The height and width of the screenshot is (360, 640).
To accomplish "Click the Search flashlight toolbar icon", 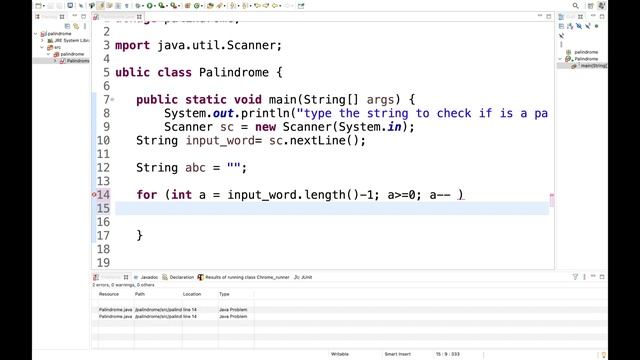I will pyautogui.click(x=220, y=6).
